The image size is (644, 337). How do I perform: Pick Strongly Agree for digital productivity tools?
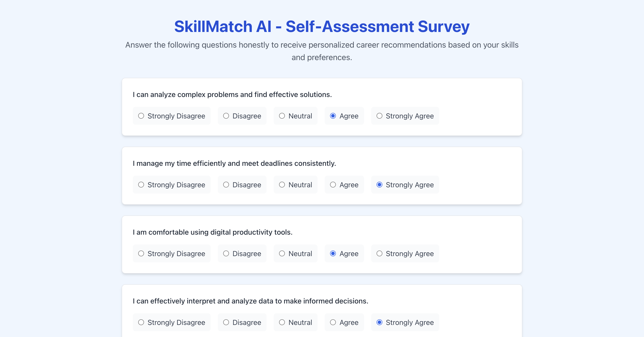pyautogui.click(x=379, y=254)
